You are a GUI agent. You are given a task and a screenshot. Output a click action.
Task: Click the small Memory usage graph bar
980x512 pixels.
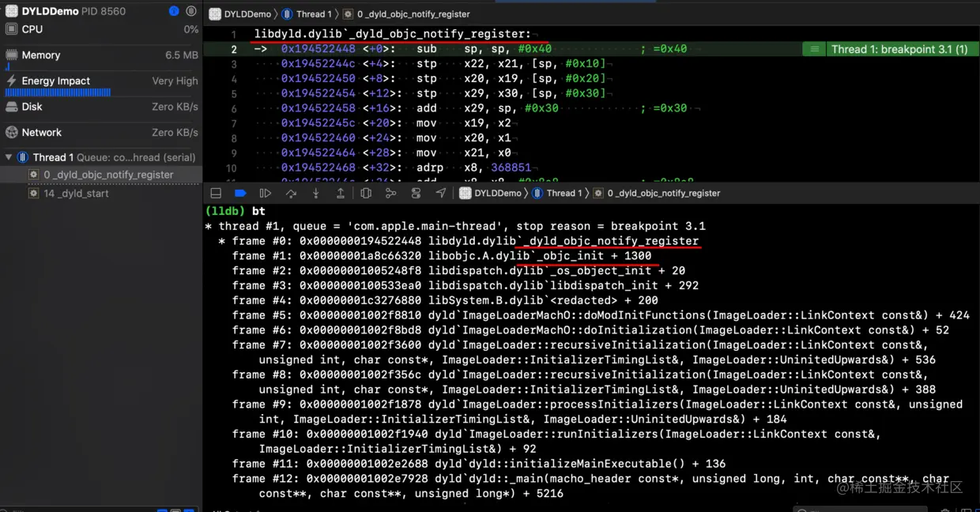[8, 66]
